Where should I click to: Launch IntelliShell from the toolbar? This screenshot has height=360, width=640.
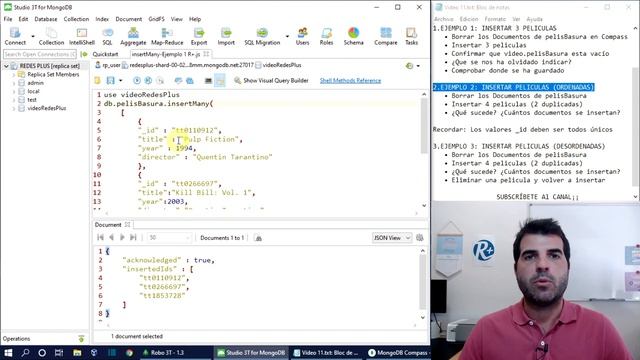[82, 36]
